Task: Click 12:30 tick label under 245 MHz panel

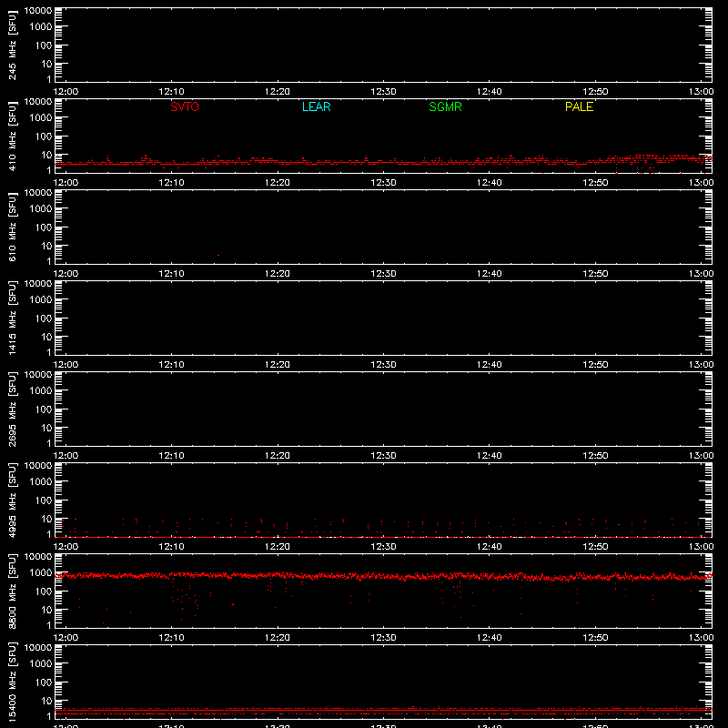Action: (x=383, y=92)
